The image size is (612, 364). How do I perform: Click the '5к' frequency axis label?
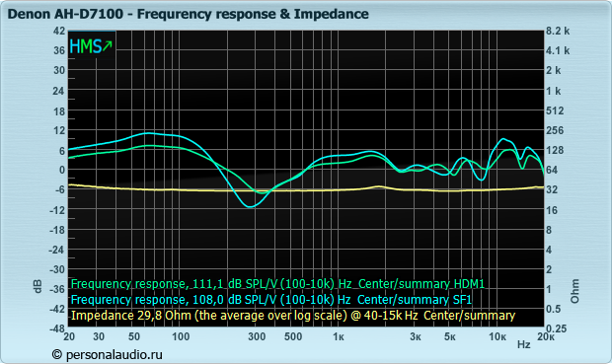coord(450,336)
